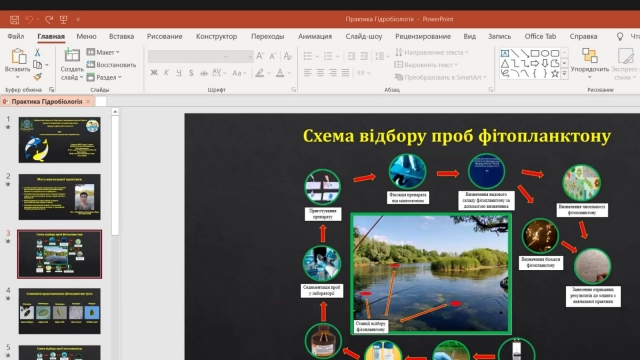This screenshot has height=360, width=640.
Task: Click the text highlight color marker
Action: pos(260,73)
